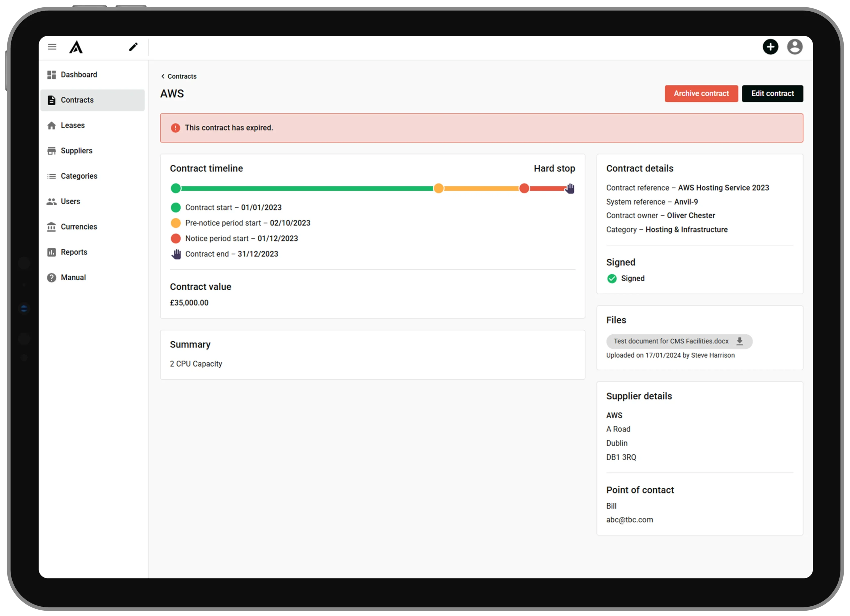This screenshot has width=850, height=616.
Task: Click the Bill contact name
Action: tap(611, 506)
